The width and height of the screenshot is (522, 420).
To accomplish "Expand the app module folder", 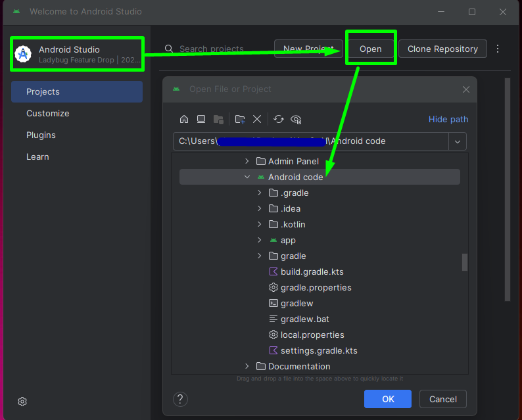I will (x=260, y=241).
